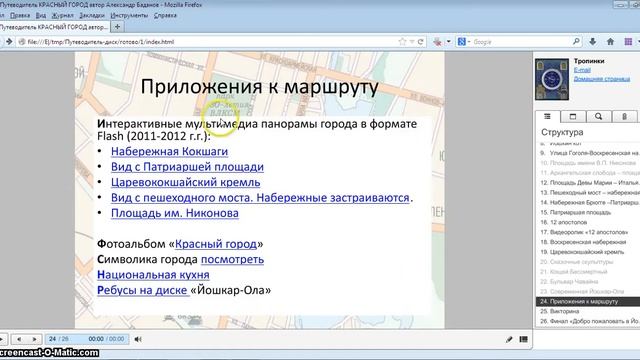
Task: Go to the Firefox home page icon
Action: click(x=611, y=42)
